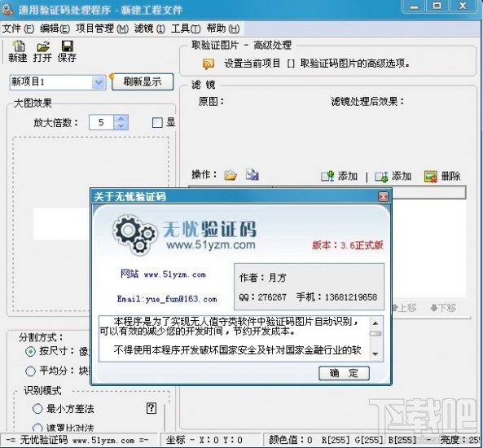Click the status bar 无忧验证码 www.51yzm.com text

click(x=77, y=440)
